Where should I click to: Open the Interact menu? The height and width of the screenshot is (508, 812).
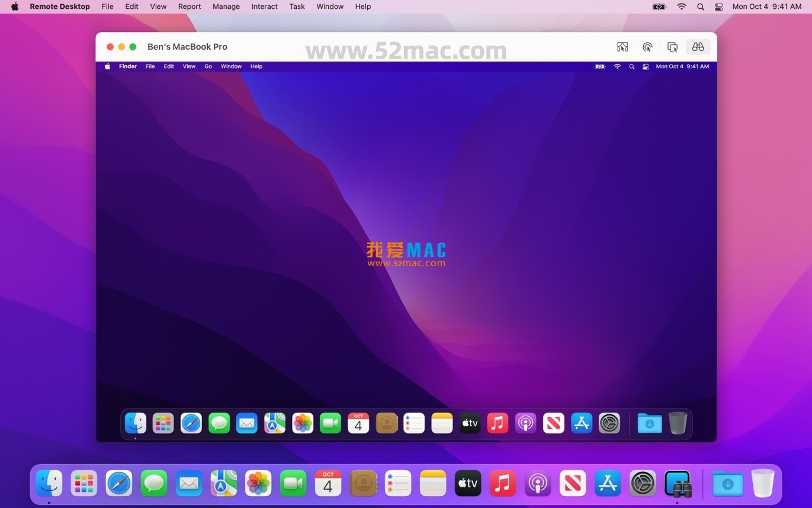264,7
